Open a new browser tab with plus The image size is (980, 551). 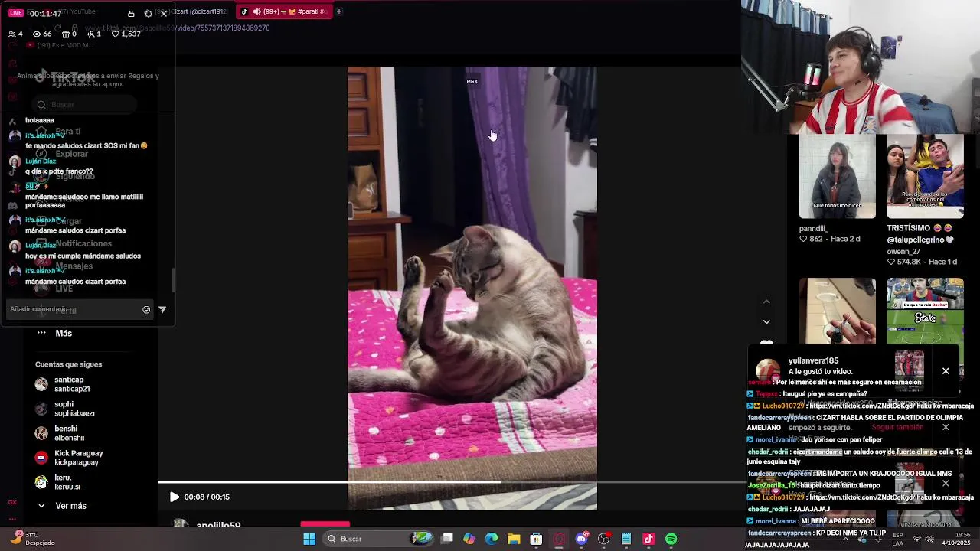339,11
